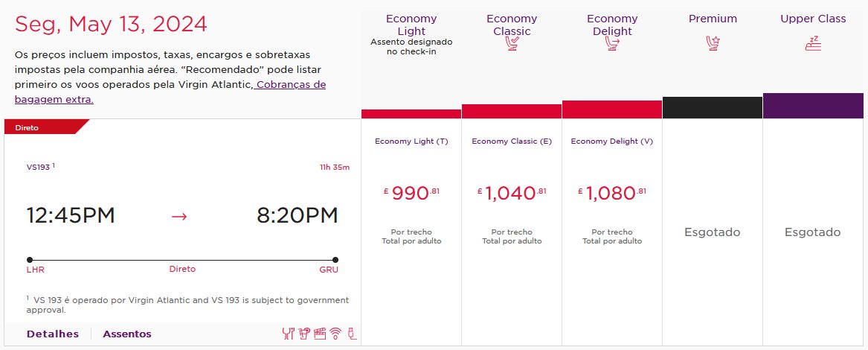Open the Assentos seat view
The image size is (868, 350).
tap(126, 334)
